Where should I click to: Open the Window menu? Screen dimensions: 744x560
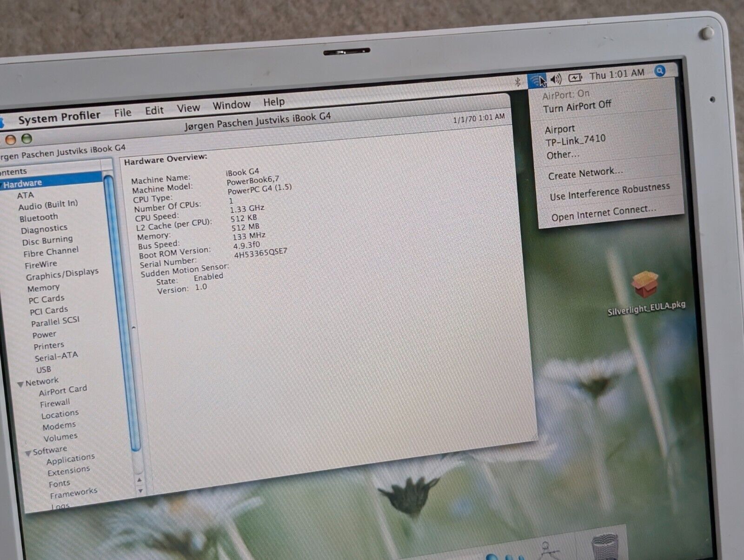click(232, 105)
